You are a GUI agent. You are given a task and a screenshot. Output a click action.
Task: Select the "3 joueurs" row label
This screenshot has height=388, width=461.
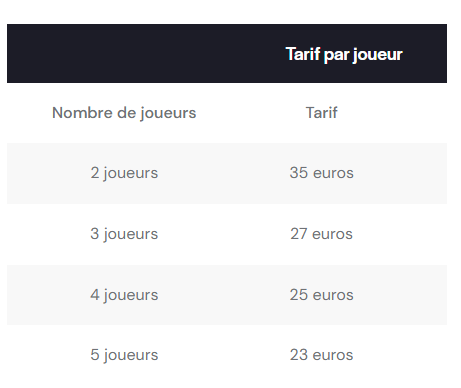124,234
